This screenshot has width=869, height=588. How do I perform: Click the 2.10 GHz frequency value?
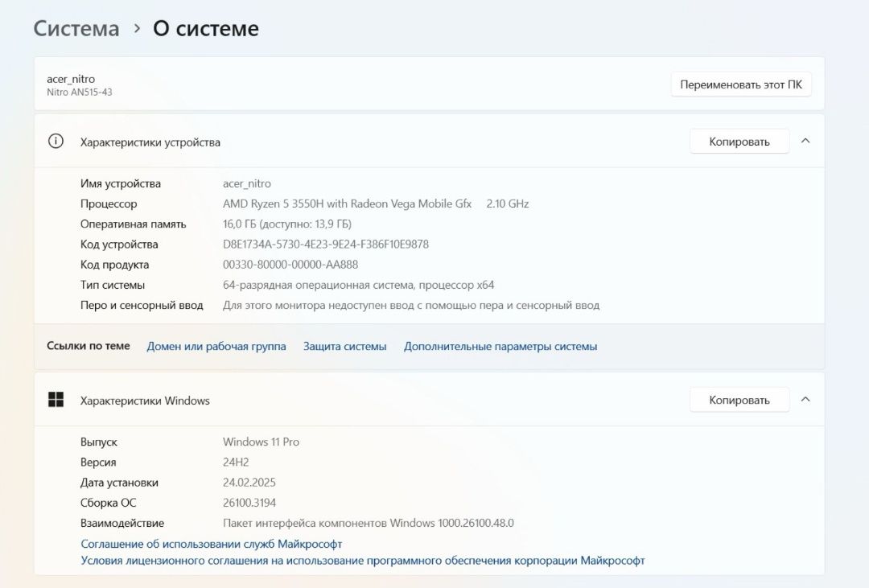(508, 204)
